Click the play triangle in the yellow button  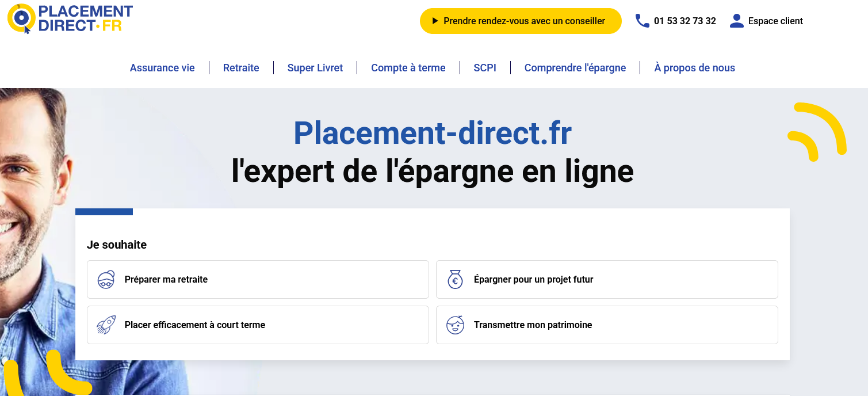coord(435,21)
